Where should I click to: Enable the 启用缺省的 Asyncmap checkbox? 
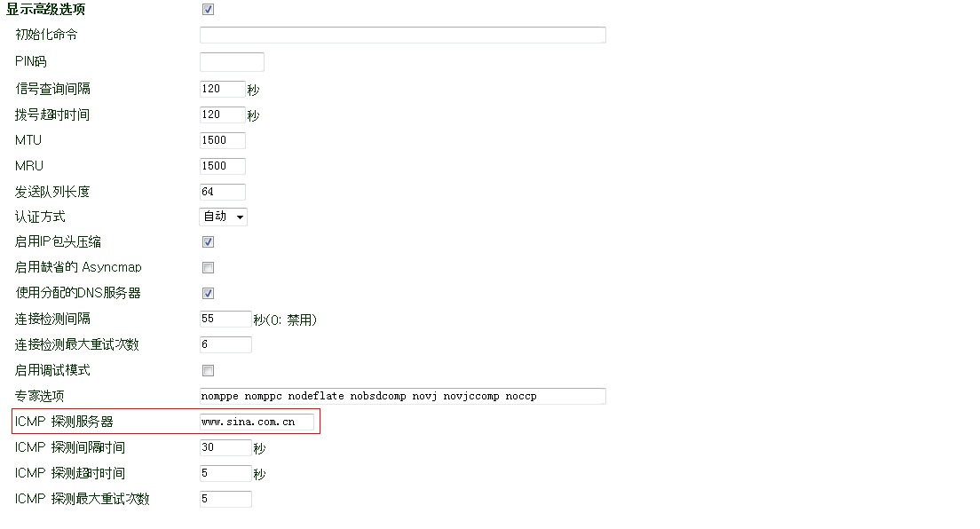point(208,268)
